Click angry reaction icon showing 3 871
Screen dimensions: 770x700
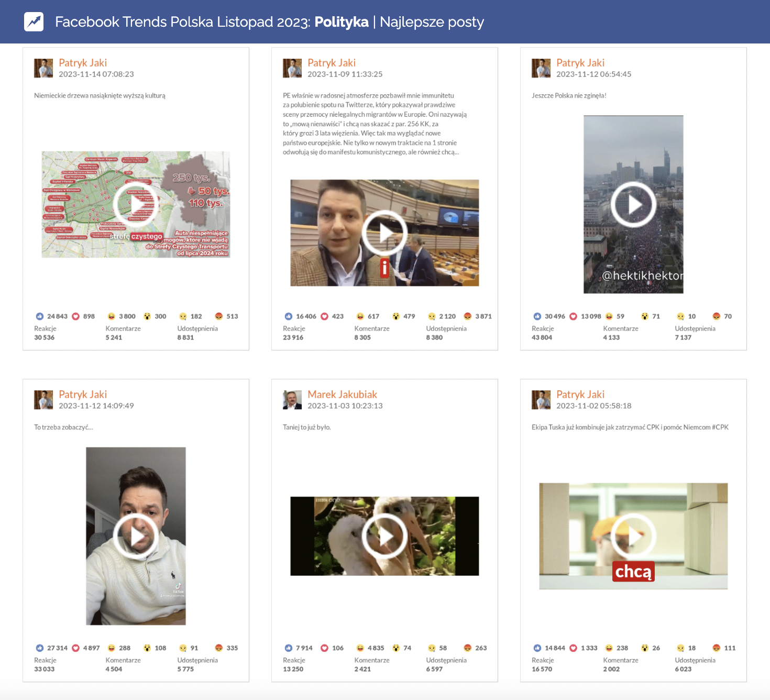coord(468,316)
